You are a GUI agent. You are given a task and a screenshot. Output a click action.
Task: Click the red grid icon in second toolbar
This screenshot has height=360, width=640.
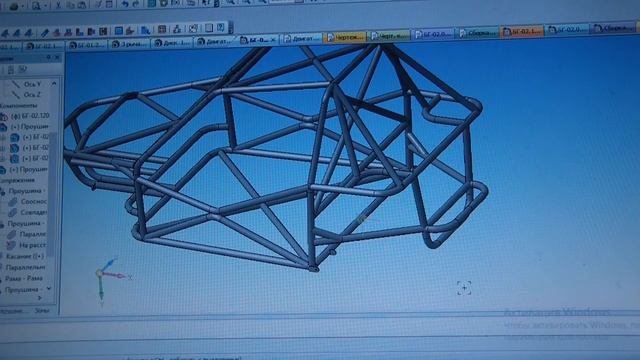[x=162, y=29]
